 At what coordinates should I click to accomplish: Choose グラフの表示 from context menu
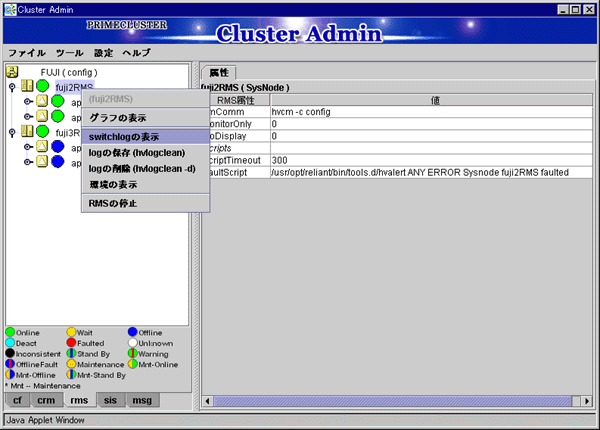[145, 118]
